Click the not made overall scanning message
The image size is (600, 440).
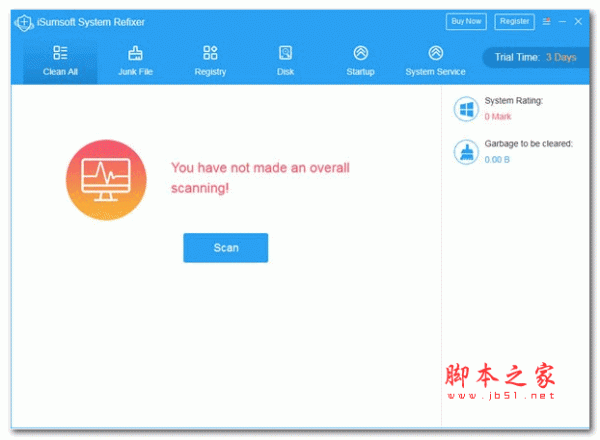tap(260, 178)
